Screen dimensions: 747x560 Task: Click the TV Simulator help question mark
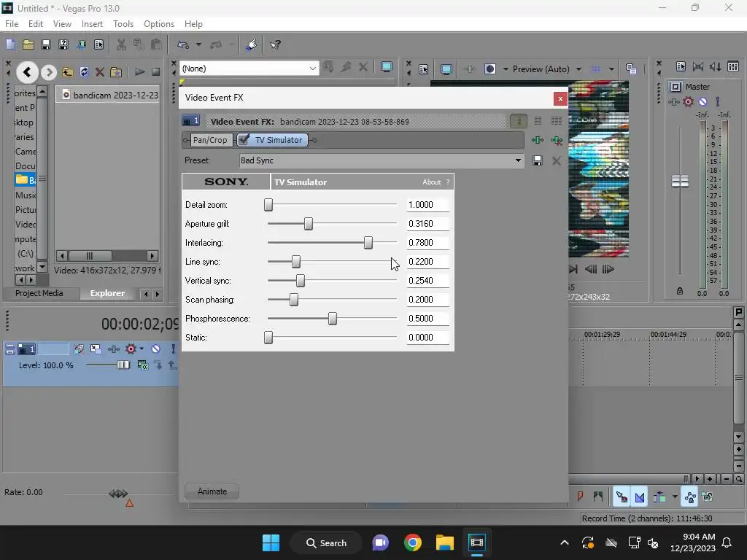click(448, 182)
